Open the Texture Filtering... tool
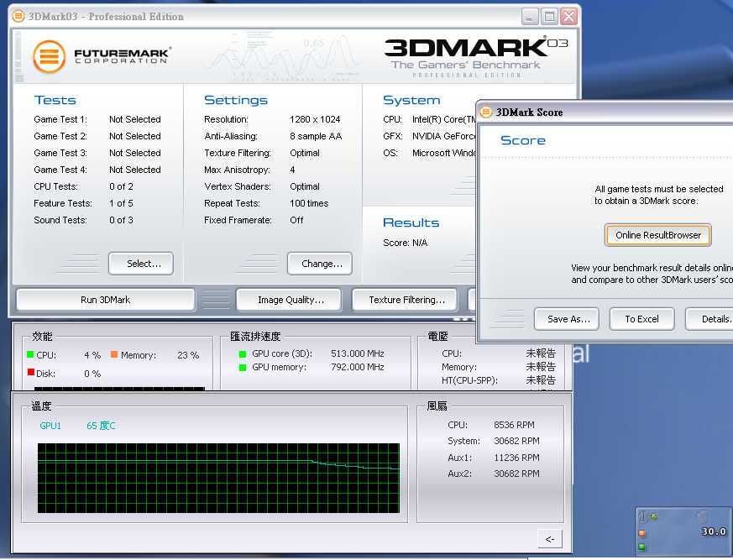 pos(405,300)
